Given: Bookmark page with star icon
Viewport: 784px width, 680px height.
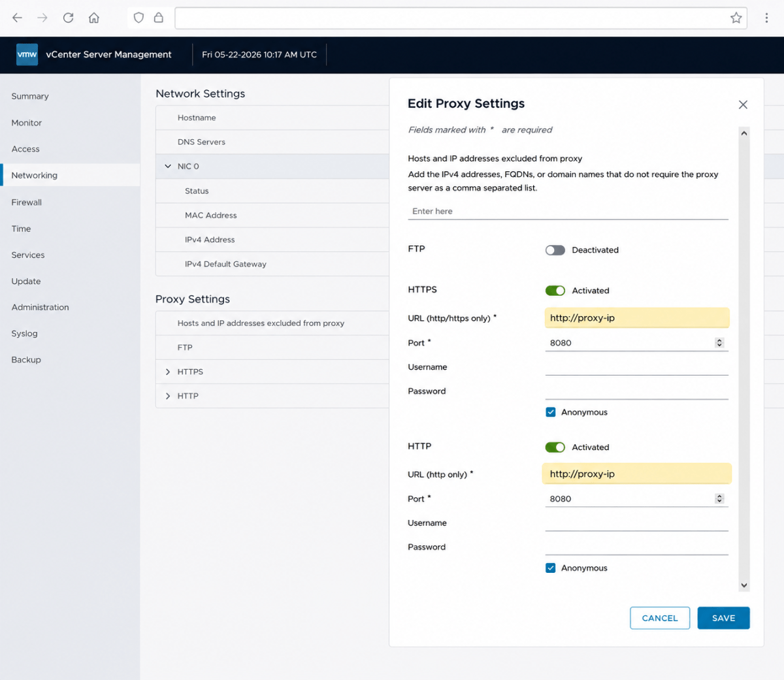Looking at the screenshot, I should point(736,18).
